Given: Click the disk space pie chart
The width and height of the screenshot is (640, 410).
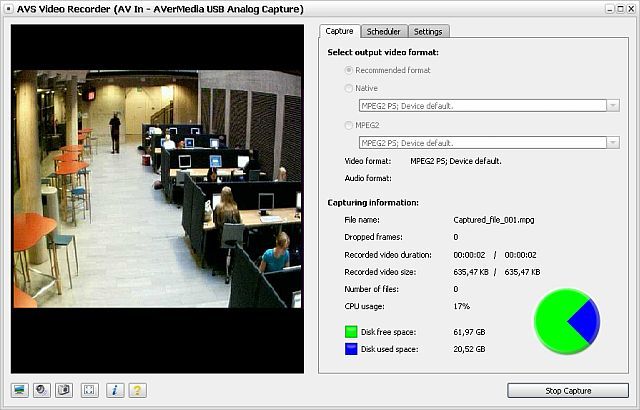Looking at the screenshot, I should pyautogui.click(x=567, y=321).
